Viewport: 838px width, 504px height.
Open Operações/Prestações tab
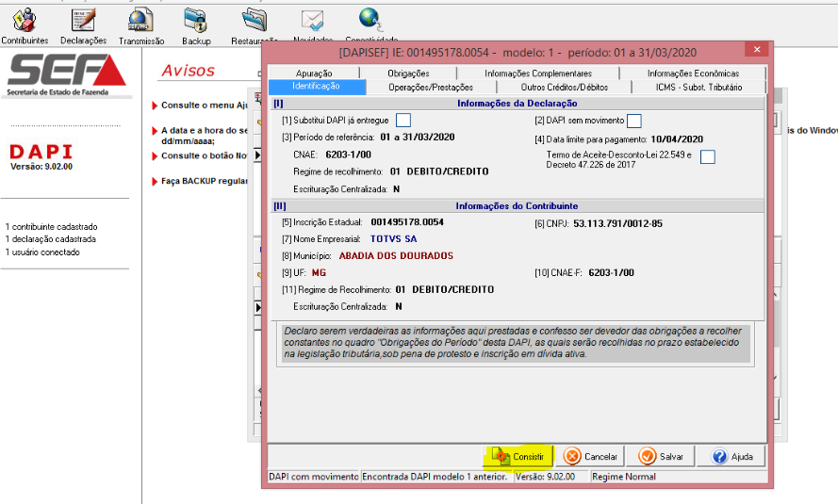[431, 87]
